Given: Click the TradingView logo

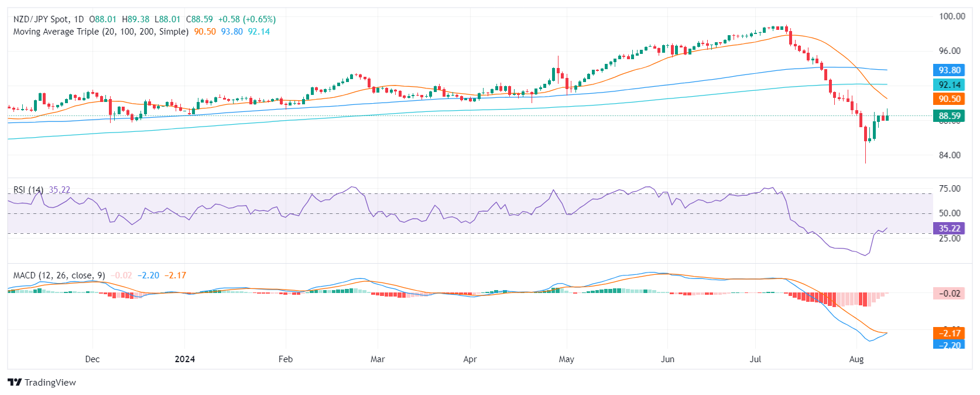Looking at the screenshot, I should tap(42, 382).
